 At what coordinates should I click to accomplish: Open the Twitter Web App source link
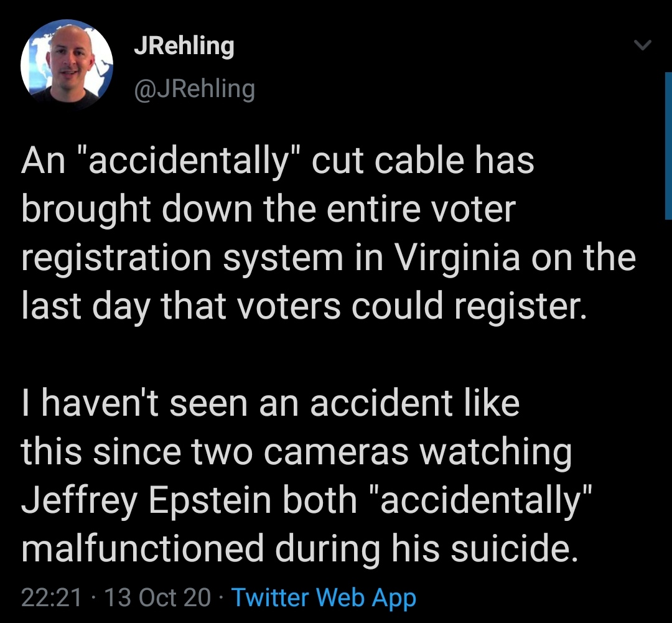click(x=324, y=598)
